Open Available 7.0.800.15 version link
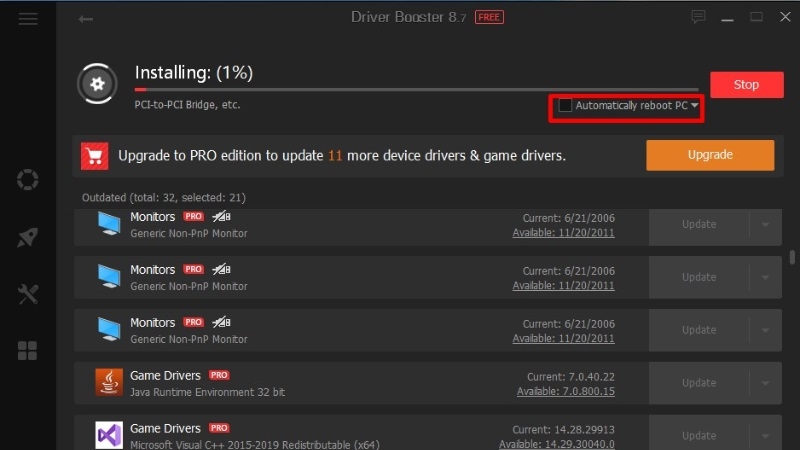 point(565,392)
